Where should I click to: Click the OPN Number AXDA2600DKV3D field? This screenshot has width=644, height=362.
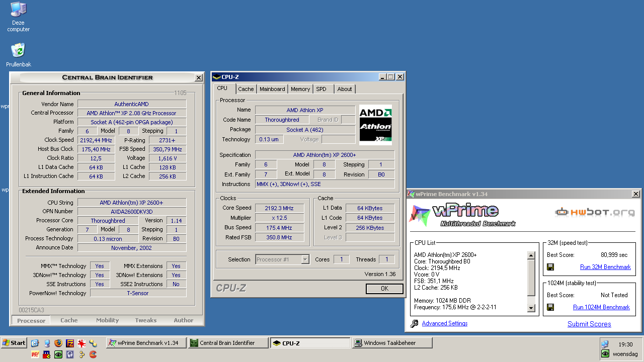point(132,212)
